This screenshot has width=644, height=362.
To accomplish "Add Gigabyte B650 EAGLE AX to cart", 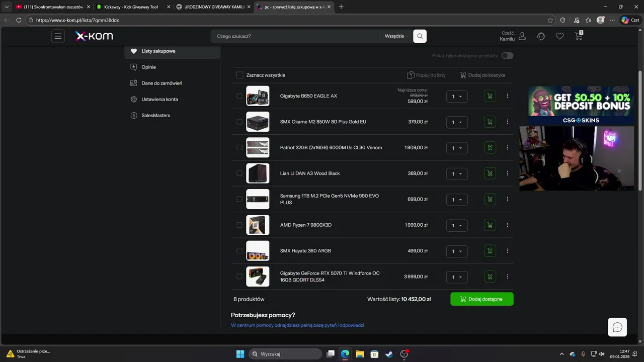I will coord(490,96).
